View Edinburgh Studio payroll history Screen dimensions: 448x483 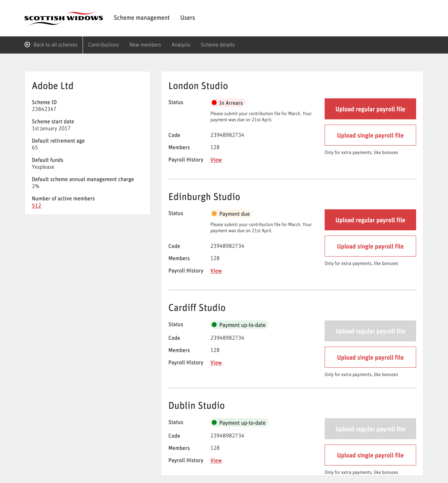[x=216, y=271]
